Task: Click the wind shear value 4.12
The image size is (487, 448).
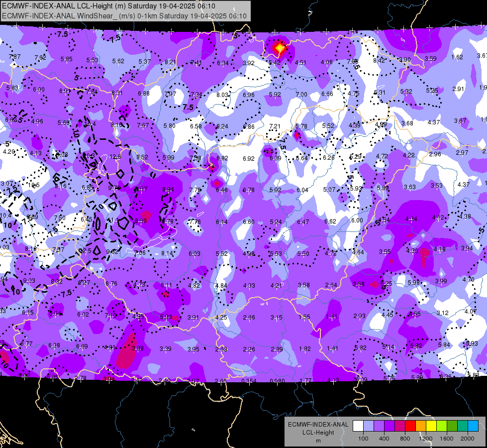Action: point(438,218)
